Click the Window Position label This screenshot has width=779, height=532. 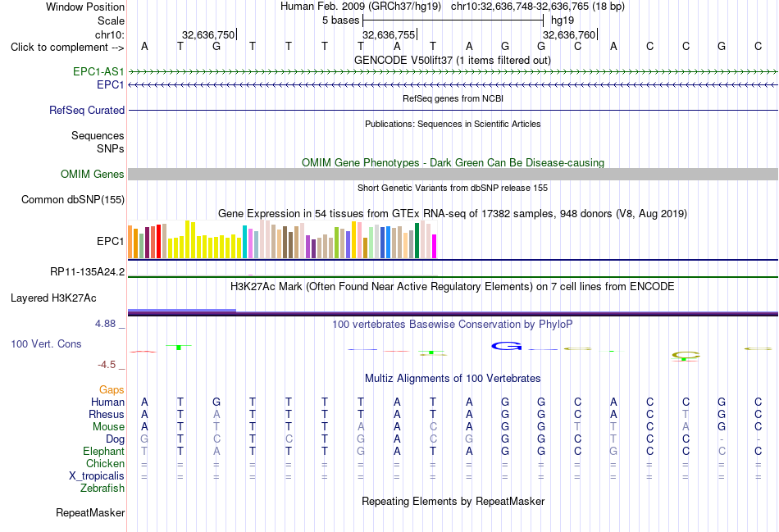click(85, 7)
